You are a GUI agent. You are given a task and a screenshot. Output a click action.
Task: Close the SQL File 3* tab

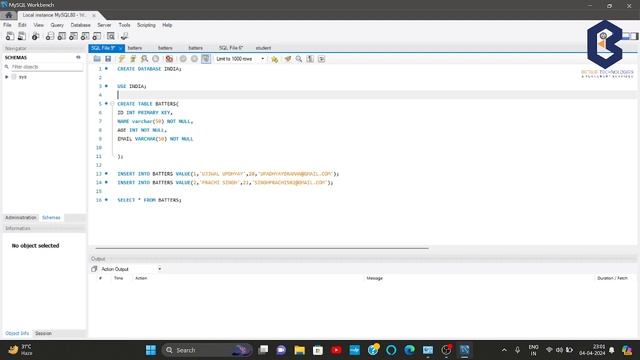click(x=120, y=48)
